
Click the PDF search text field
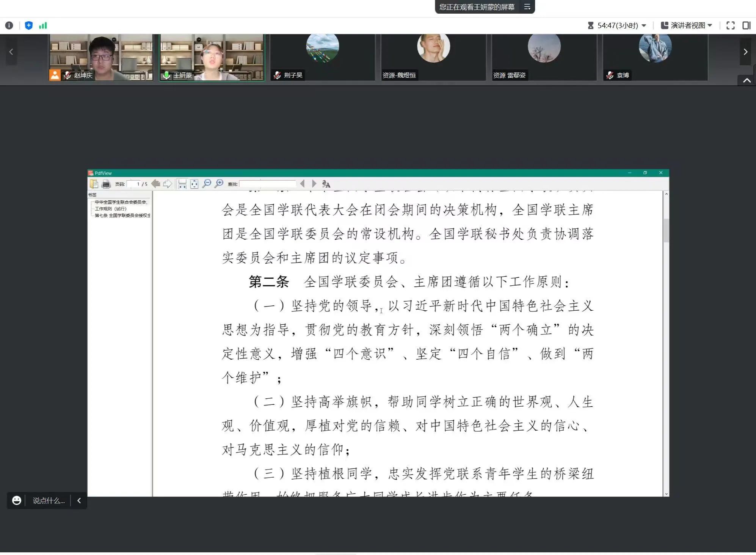[x=267, y=184]
